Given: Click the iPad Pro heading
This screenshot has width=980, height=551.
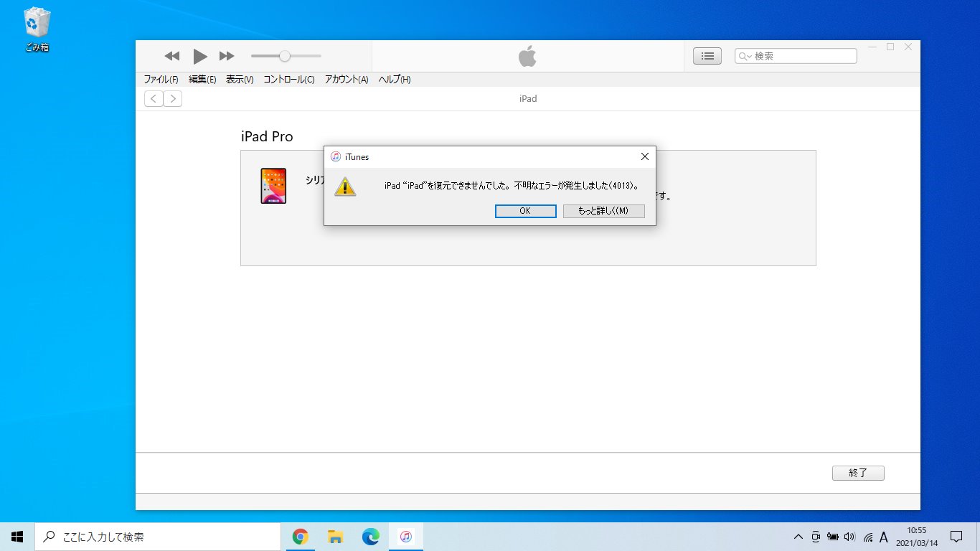Looking at the screenshot, I should point(267,136).
